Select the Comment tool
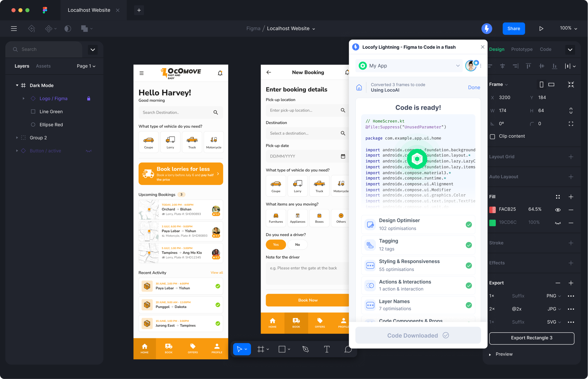 [348, 349]
